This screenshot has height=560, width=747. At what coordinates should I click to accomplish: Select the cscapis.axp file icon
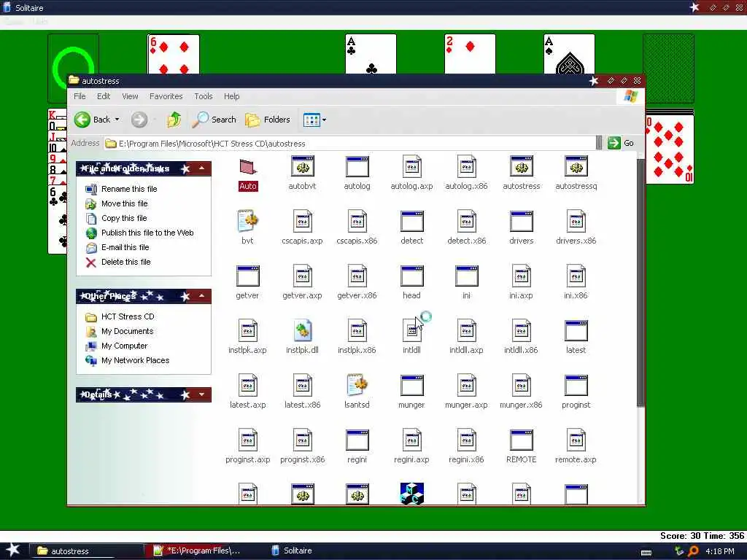click(303, 221)
